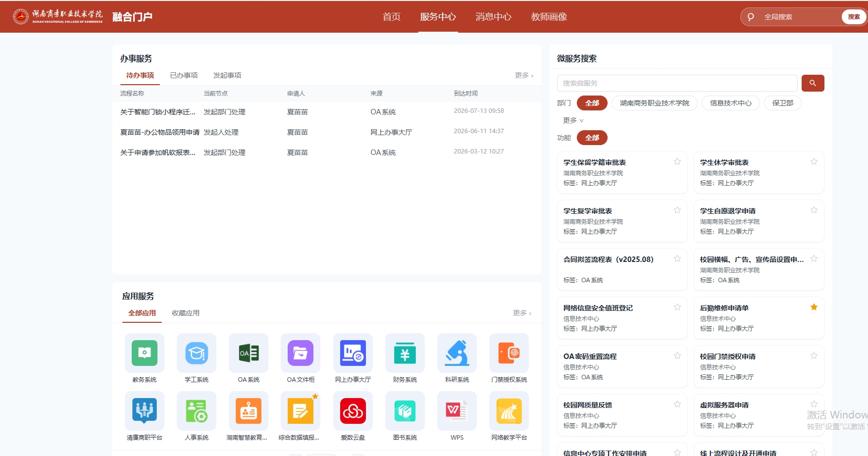Open the 教务系统 app icon
The image size is (868, 456).
144,353
